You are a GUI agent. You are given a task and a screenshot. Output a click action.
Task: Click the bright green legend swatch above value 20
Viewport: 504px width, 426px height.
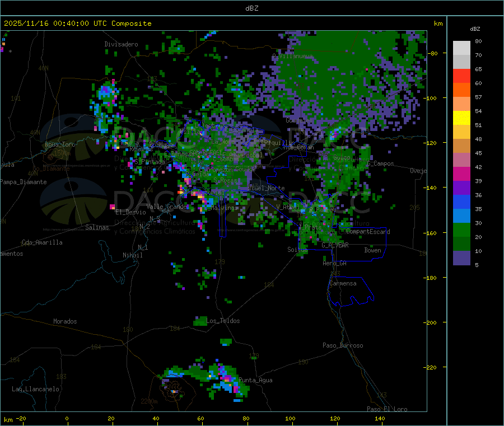pyautogui.click(x=461, y=230)
